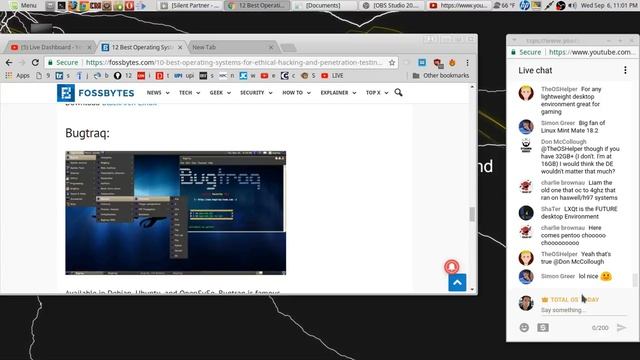Bookmark page with the star icon
Image resolution: width=640 pixels, height=360 pixels.
coord(392,62)
